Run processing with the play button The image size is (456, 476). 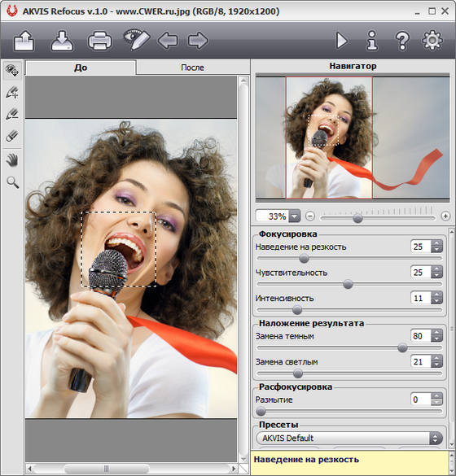point(342,41)
